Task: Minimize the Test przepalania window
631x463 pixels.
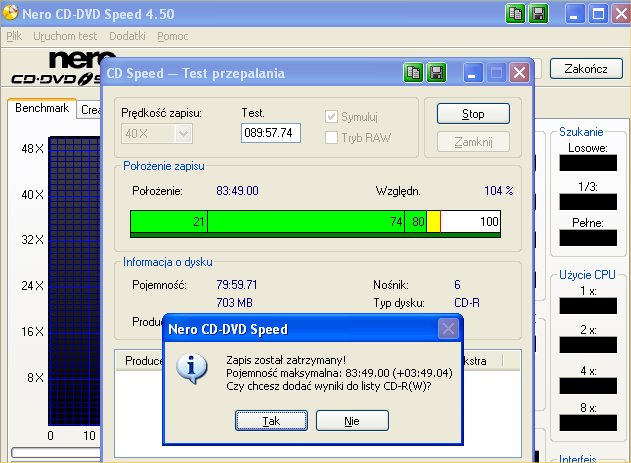Action: pyautogui.click(x=473, y=73)
